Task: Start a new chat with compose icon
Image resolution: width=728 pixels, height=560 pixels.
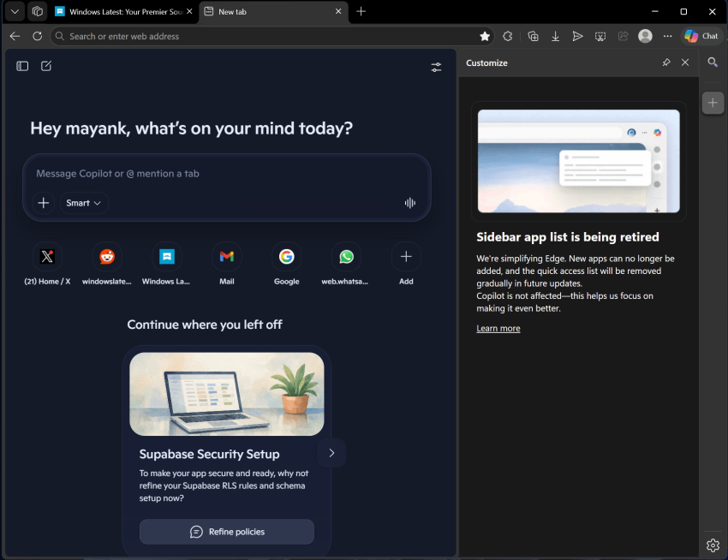Action: click(x=46, y=67)
